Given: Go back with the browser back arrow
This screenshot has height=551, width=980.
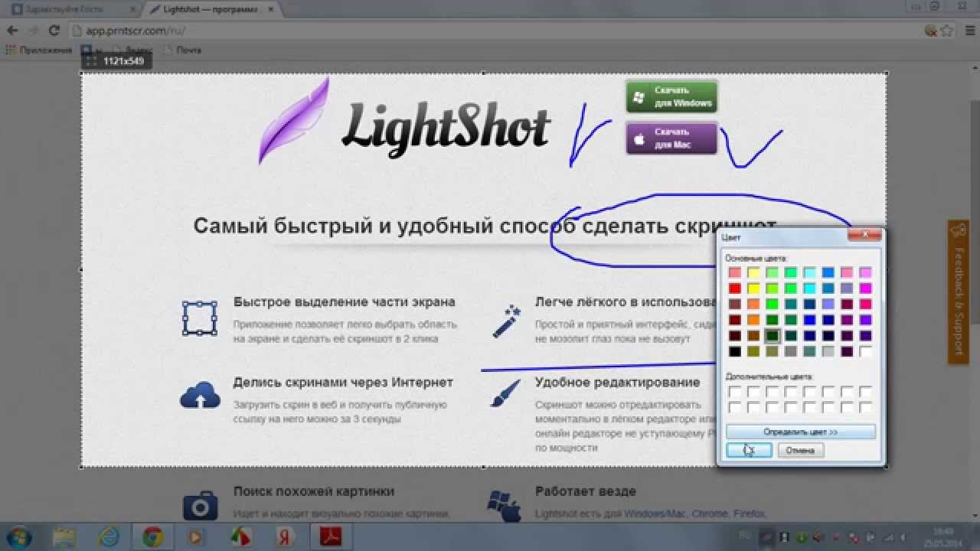Looking at the screenshot, I should pyautogui.click(x=12, y=31).
